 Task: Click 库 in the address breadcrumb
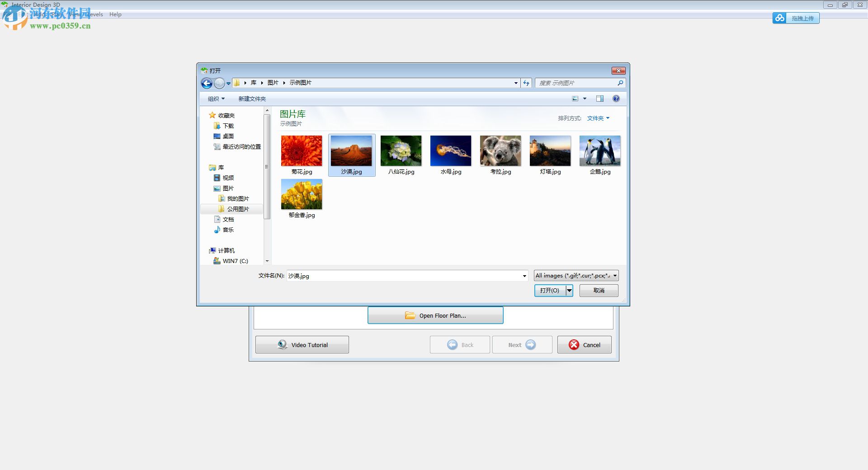pos(254,83)
